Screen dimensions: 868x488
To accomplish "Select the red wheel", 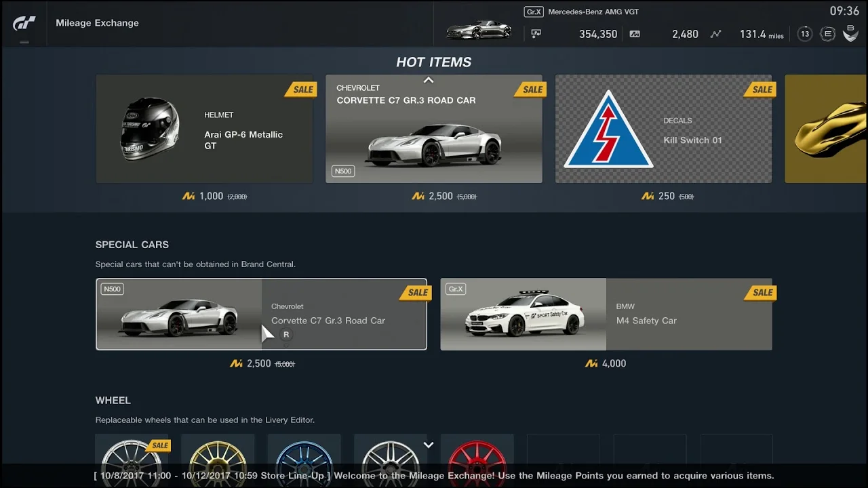I will tap(477, 461).
